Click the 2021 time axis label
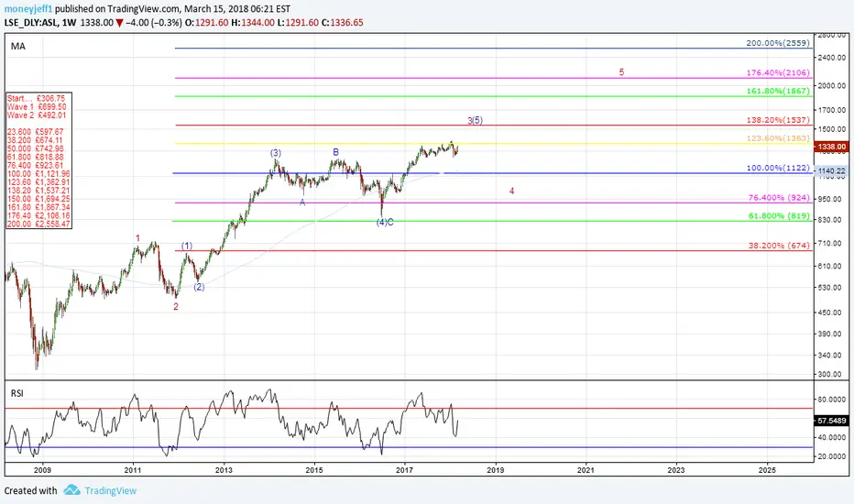The width and height of the screenshot is (854, 504). point(586,470)
